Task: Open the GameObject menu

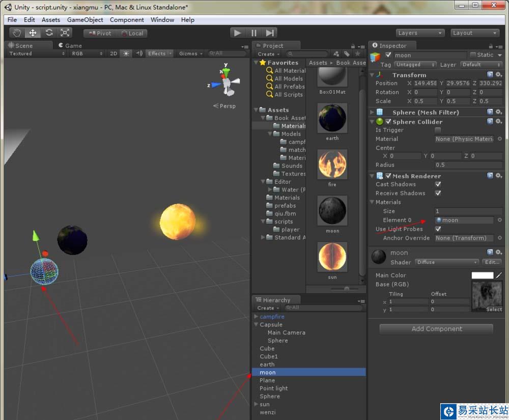Action: click(85, 20)
